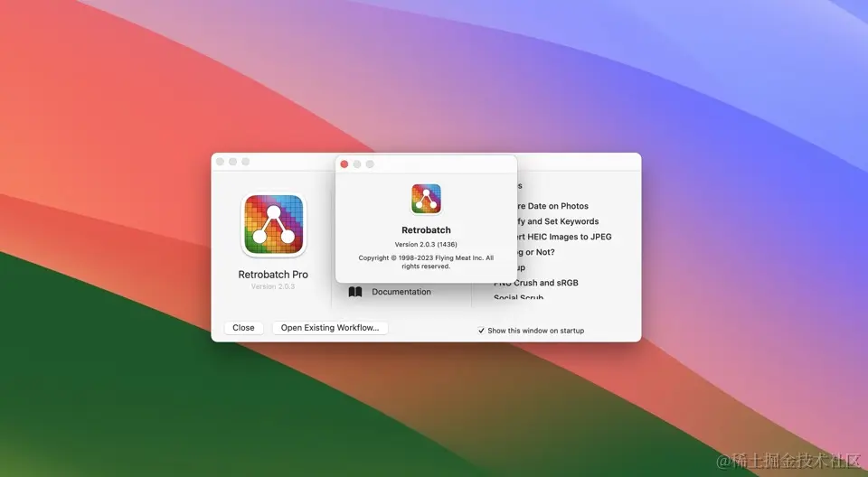Click Open Existing Workflow button
This screenshot has width=868, height=477.
(x=330, y=328)
